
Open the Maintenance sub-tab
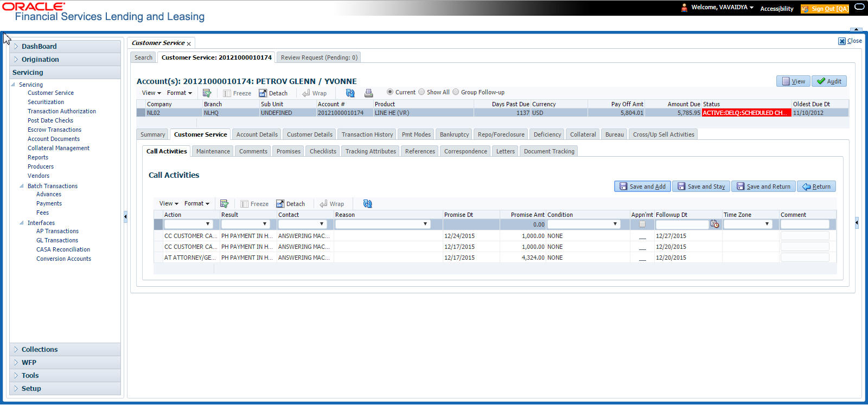213,151
